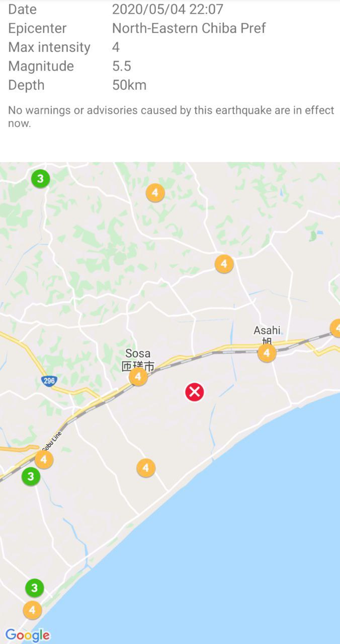This screenshot has height=644, width=340.
Task: Click the intensity 4 marker next to Sosa
Action: (138, 377)
